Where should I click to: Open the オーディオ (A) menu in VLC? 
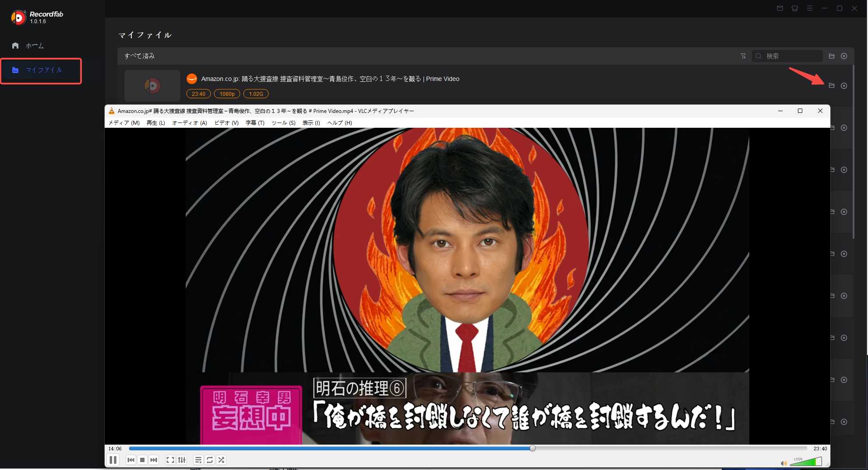(x=190, y=123)
